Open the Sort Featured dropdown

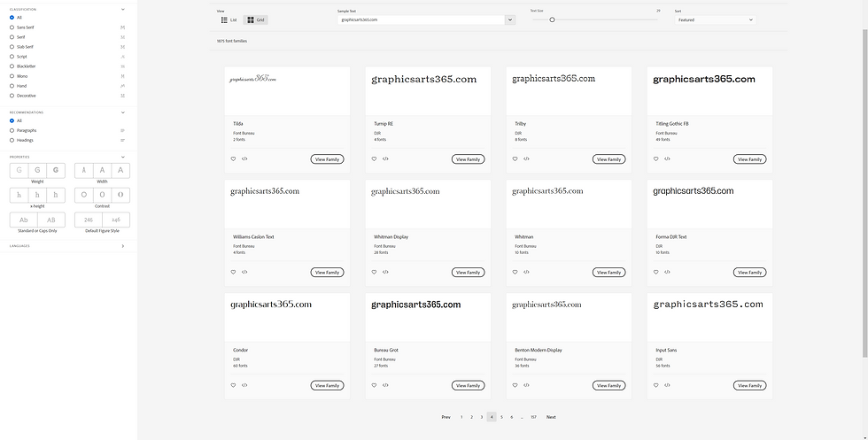point(716,20)
